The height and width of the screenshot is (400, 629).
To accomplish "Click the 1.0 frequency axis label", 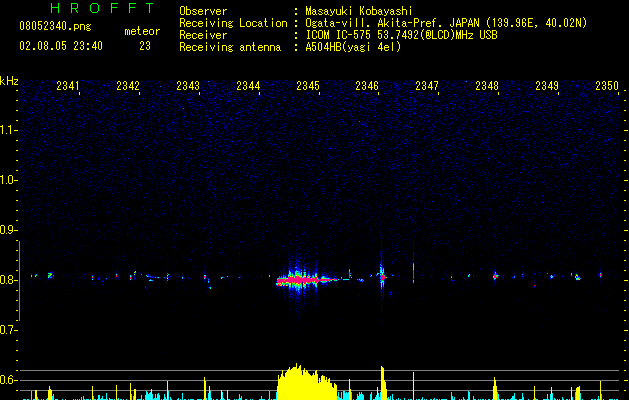I will 8,180.
